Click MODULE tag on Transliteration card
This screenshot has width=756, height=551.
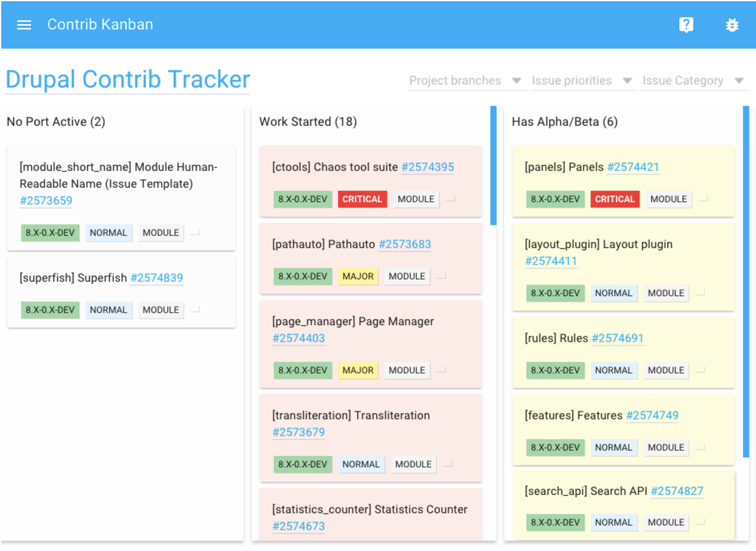pyautogui.click(x=413, y=464)
